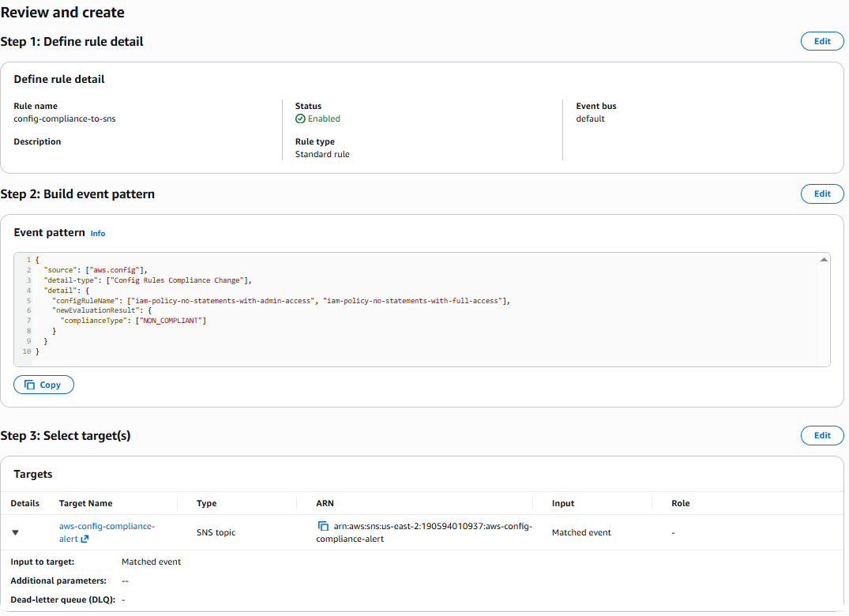Open Info link beside Event pattern
The width and height of the screenshot is (849, 616).
pyautogui.click(x=97, y=233)
